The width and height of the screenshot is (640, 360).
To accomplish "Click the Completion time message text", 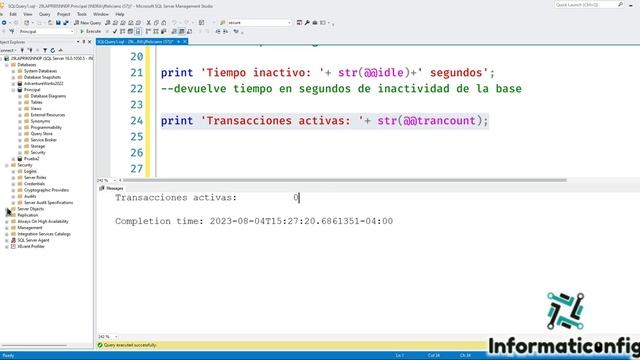I will 254,221.
